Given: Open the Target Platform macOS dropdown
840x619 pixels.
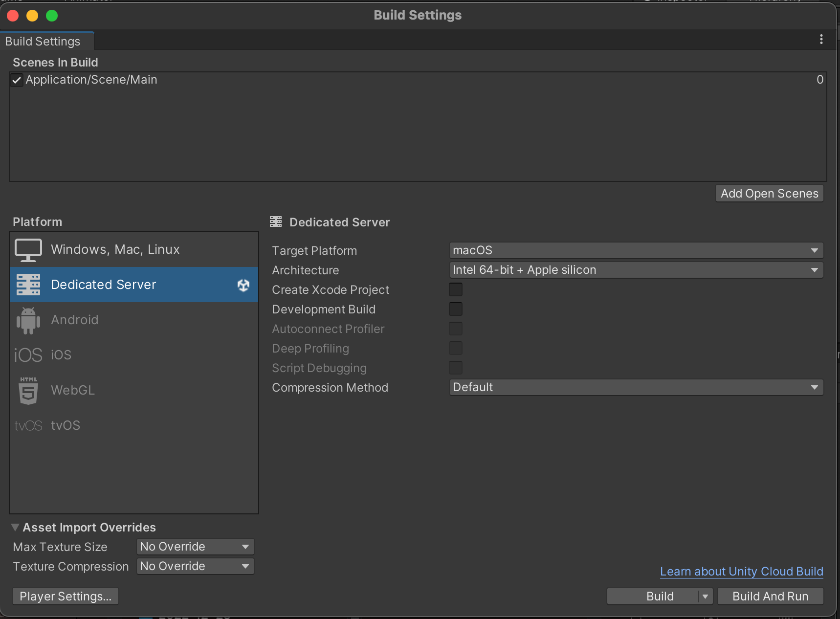Looking at the screenshot, I should [636, 250].
